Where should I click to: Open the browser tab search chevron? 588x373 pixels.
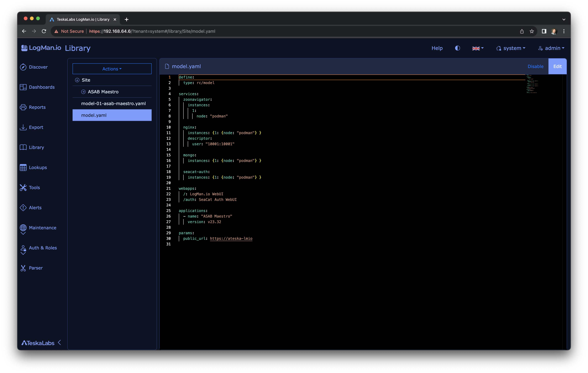[564, 19]
